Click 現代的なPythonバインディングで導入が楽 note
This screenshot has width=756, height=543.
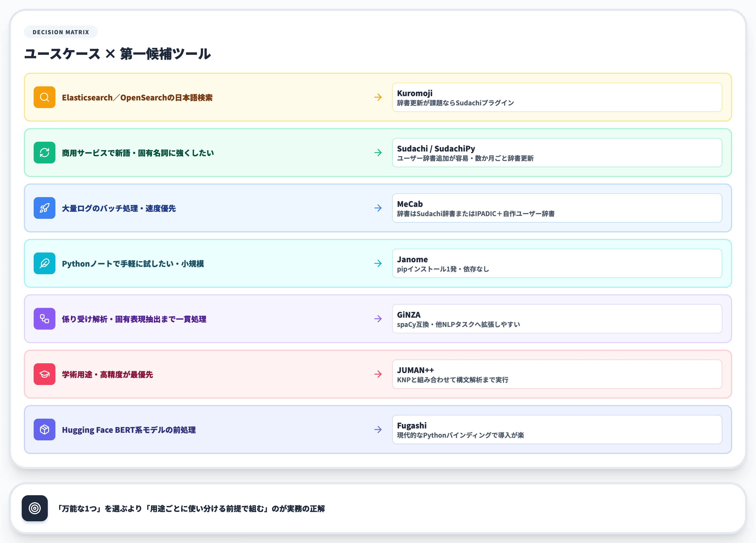(460, 435)
